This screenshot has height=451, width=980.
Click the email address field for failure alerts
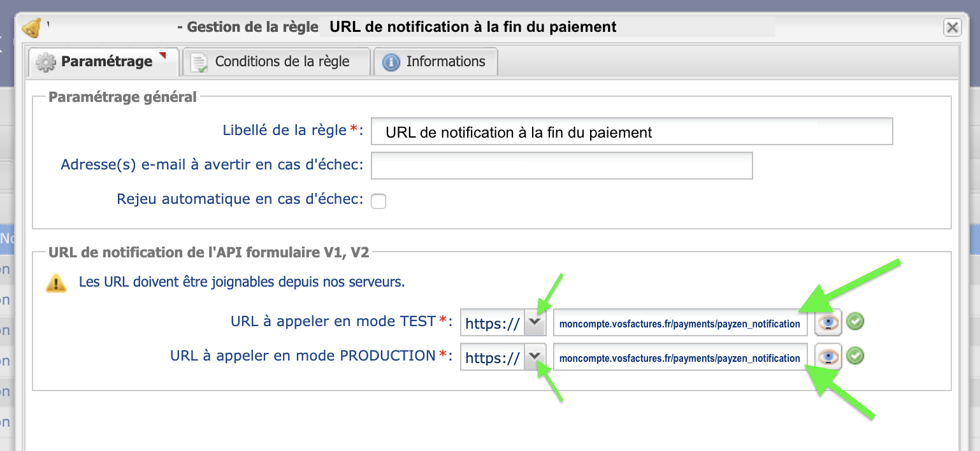click(561, 165)
